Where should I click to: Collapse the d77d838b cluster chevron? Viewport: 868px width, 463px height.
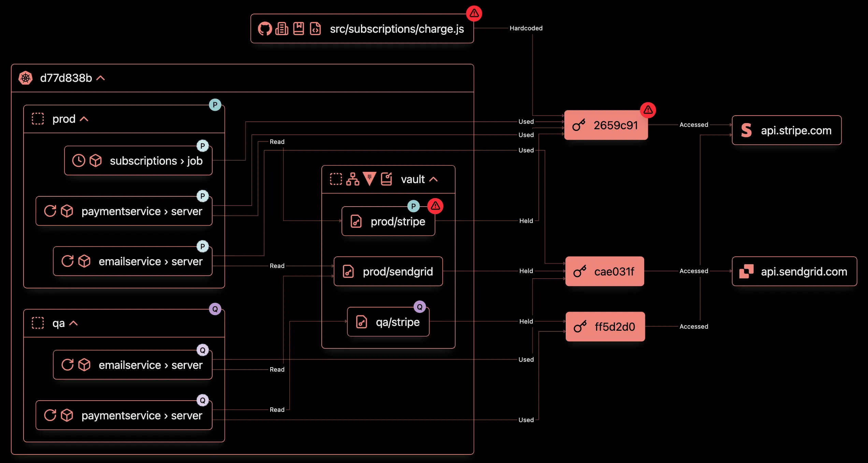tap(101, 78)
